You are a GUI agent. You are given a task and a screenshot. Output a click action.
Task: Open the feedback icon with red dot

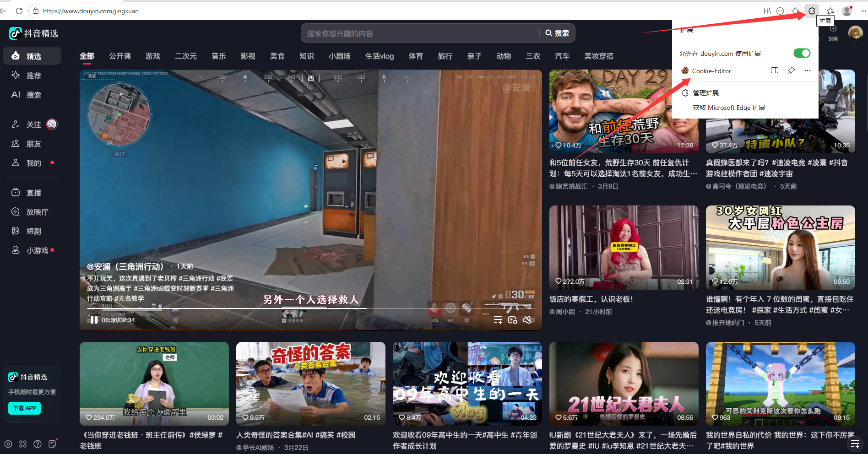coord(52,444)
